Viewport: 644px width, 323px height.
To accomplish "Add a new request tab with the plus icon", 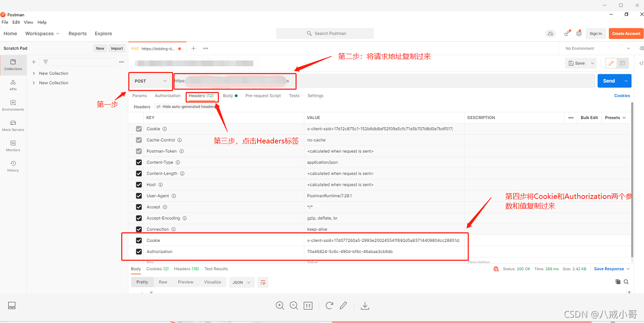I will coord(193,48).
